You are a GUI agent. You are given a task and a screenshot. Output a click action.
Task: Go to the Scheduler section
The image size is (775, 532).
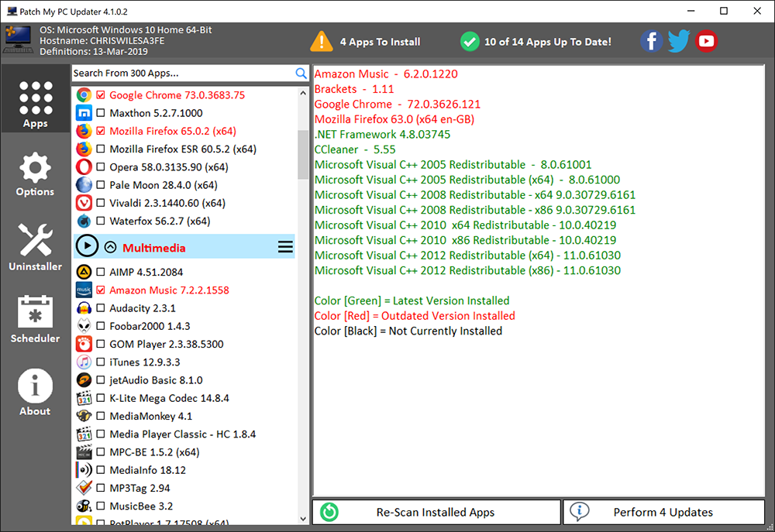(x=35, y=320)
